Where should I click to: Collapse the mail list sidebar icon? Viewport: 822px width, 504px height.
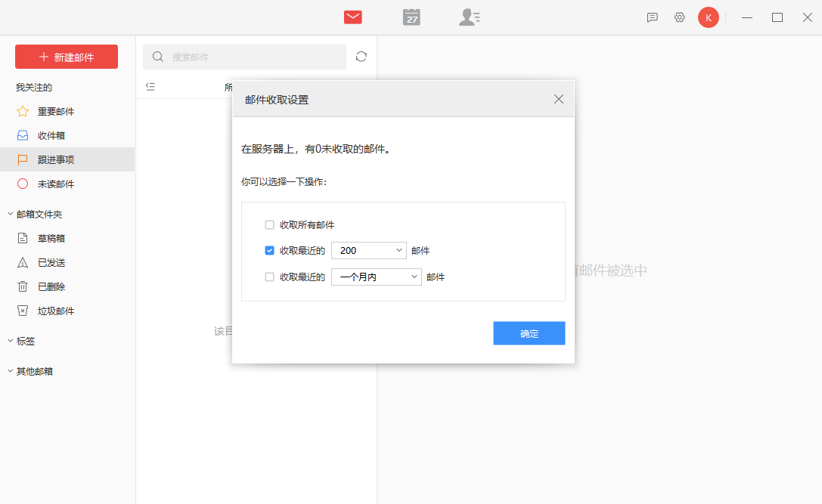(150, 87)
